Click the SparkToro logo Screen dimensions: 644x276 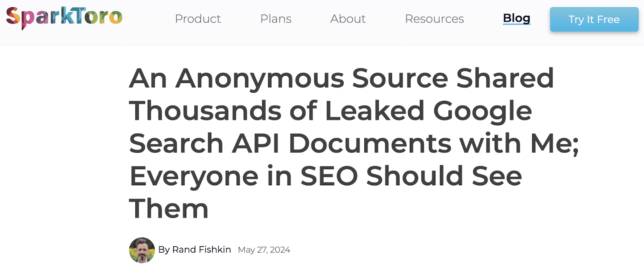click(64, 18)
